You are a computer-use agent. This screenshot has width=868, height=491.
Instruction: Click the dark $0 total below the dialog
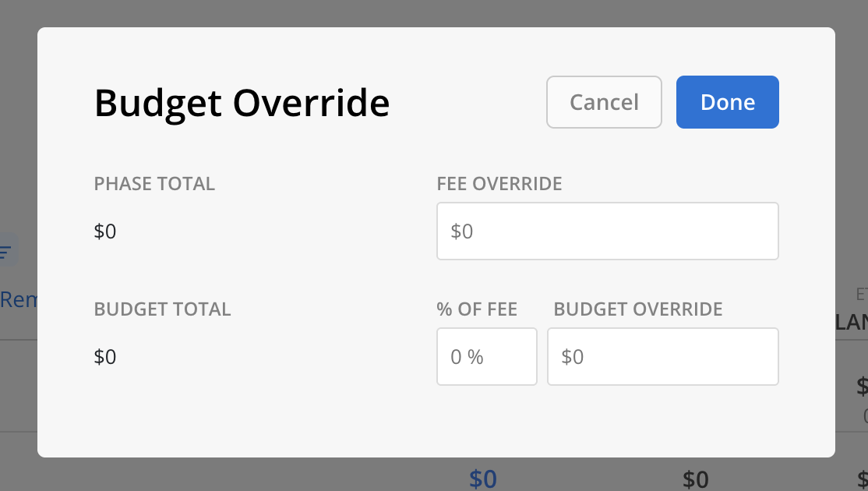click(x=695, y=479)
